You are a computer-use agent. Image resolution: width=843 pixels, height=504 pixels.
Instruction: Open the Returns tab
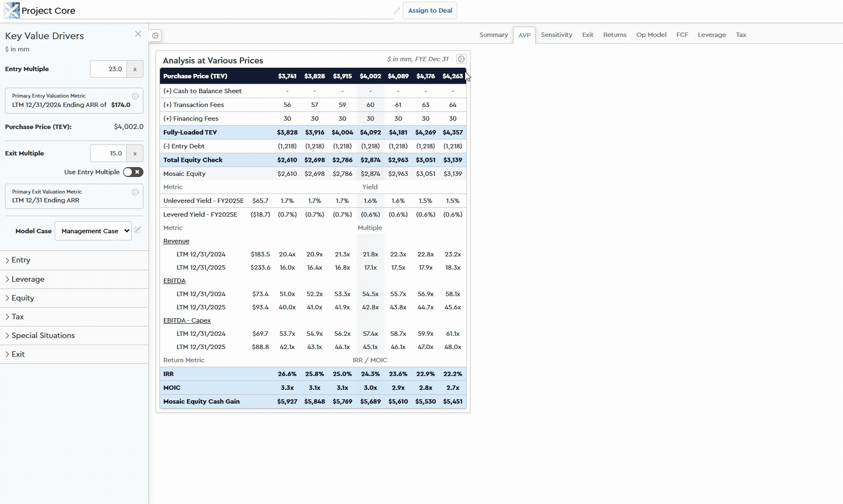(615, 35)
